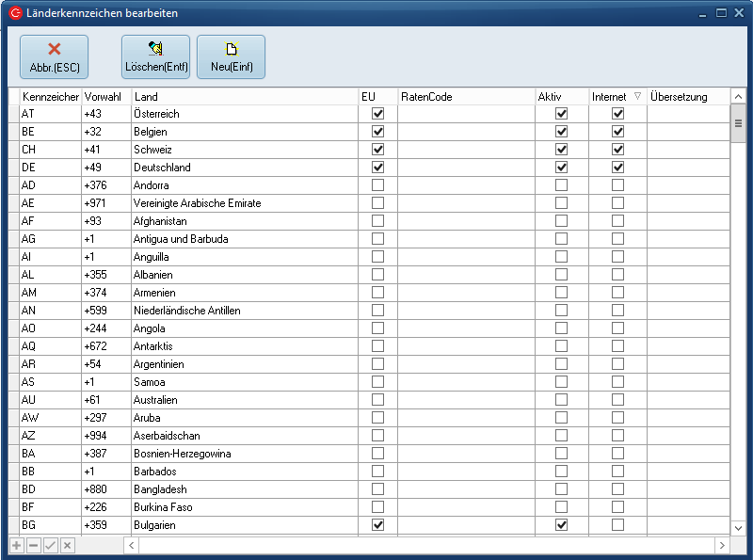Screen dimensions: 753x560
Task: Click the RatenCode cell for Schweiz
Action: click(466, 150)
